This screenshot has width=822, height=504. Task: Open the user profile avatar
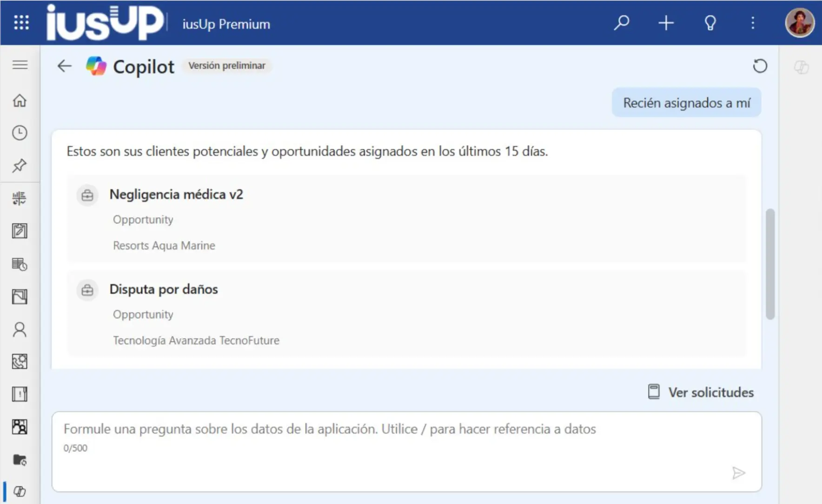click(799, 22)
